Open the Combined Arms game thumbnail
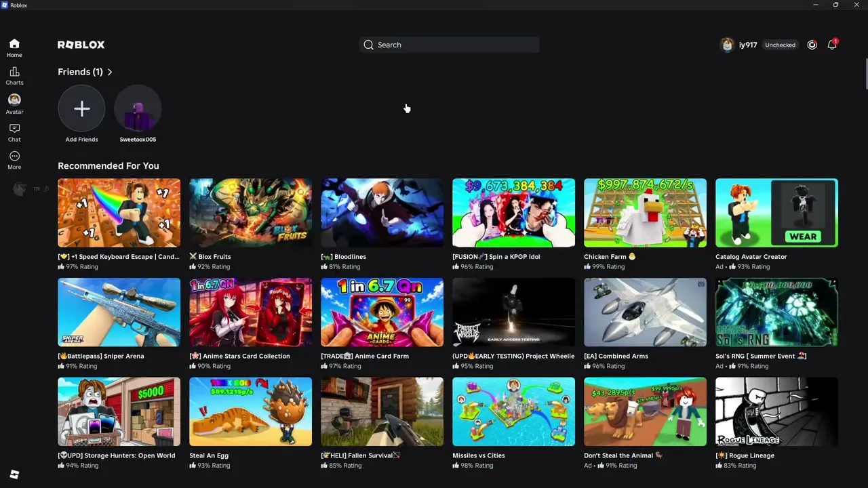 click(x=645, y=312)
